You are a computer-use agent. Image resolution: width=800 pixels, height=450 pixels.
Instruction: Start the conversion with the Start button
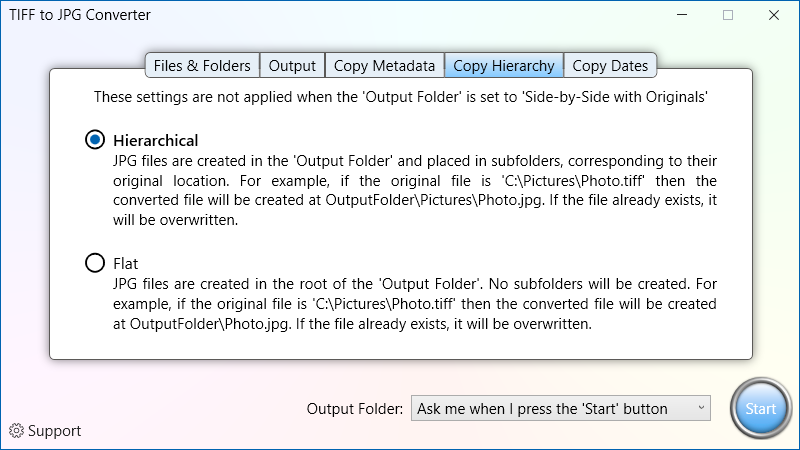761,408
